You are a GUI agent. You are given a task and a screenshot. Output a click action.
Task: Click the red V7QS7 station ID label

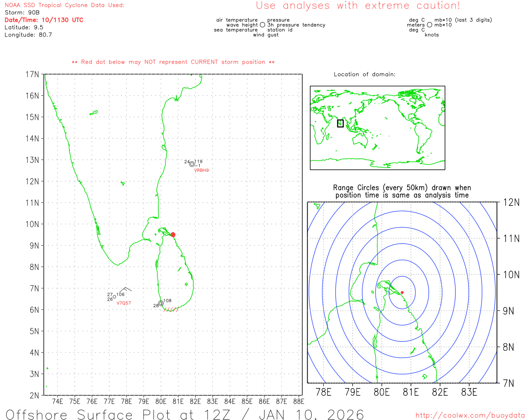pos(124,303)
